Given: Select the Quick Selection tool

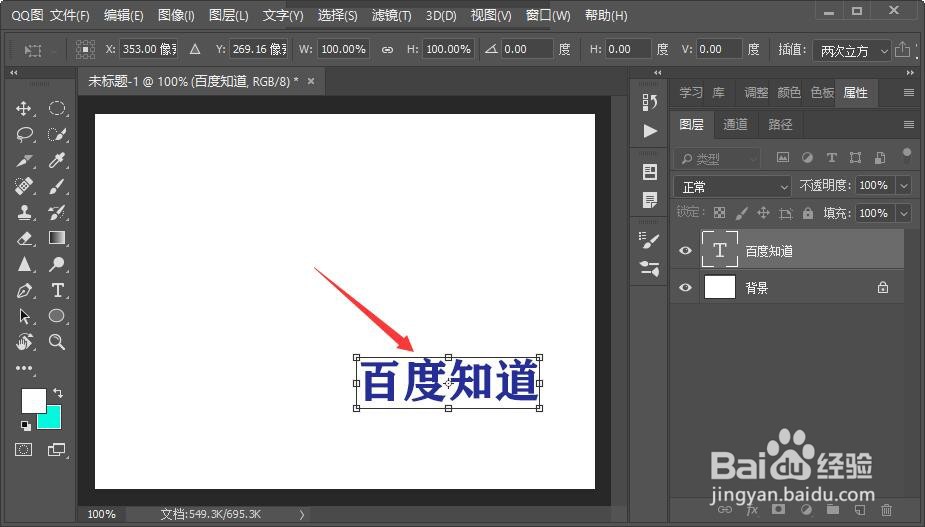Looking at the screenshot, I should coord(57,135).
